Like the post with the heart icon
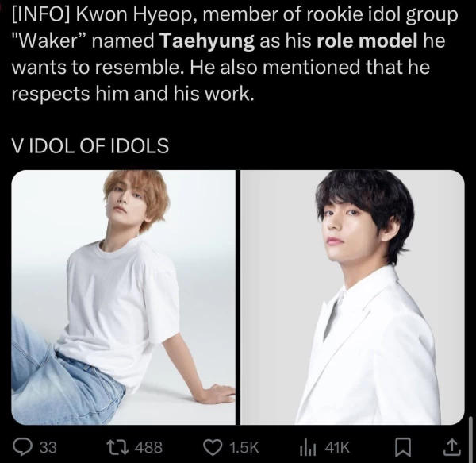Image resolution: width=476 pixels, height=463 pixels. 213,447
